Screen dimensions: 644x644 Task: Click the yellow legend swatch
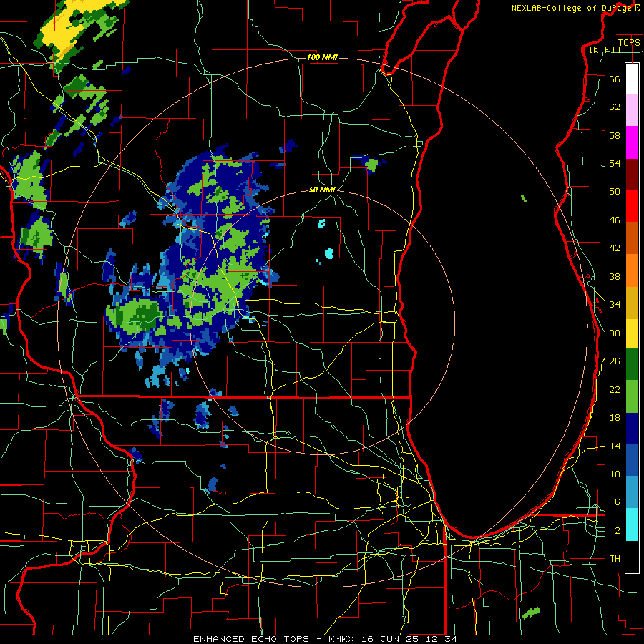click(x=632, y=333)
